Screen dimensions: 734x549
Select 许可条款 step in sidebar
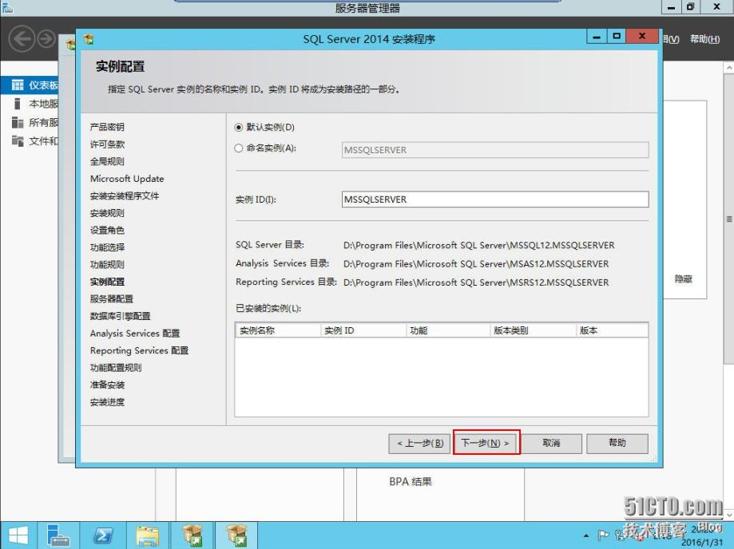pyautogui.click(x=107, y=144)
